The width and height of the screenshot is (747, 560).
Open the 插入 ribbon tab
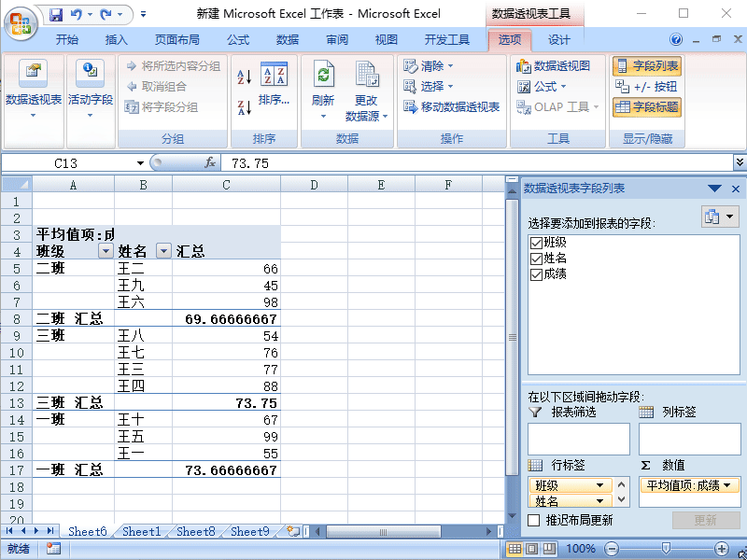(x=116, y=40)
